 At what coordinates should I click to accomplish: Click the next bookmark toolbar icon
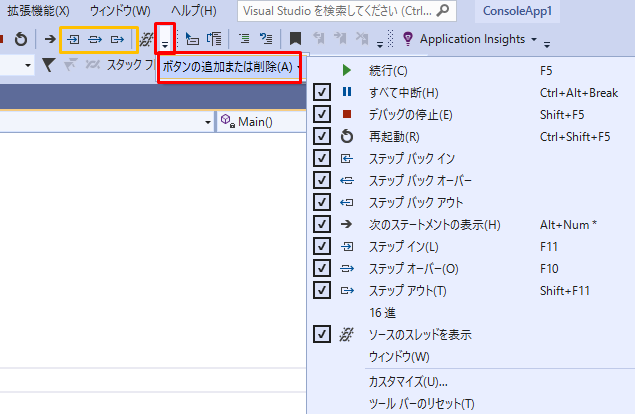(x=340, y=39)
